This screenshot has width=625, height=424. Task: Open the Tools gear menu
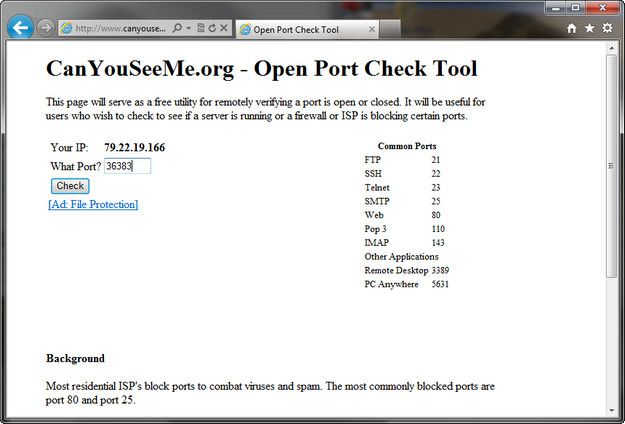[x=607, y=28]
